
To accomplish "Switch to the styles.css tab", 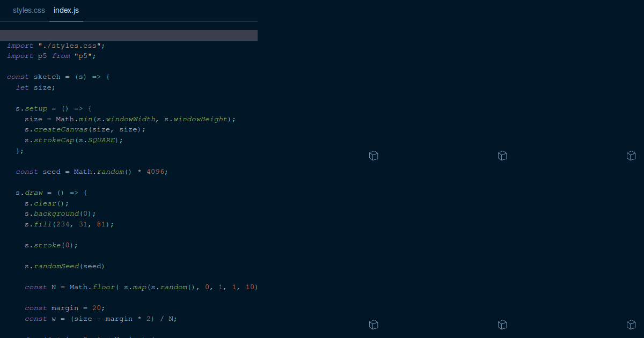I will point(29,10).
